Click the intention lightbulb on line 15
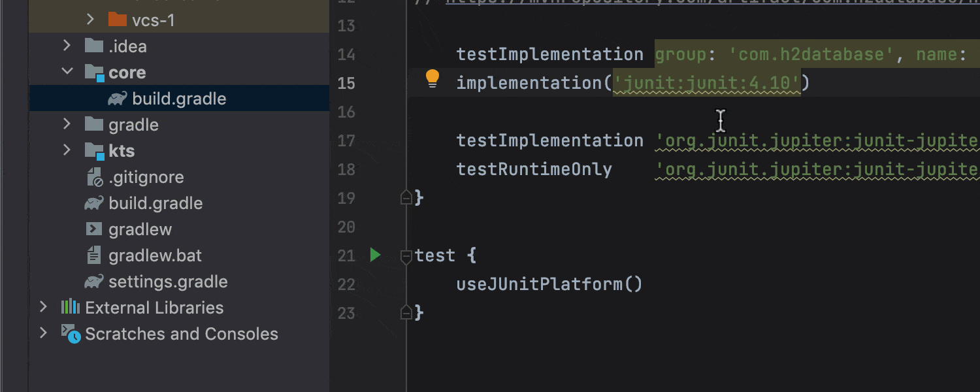 (x=433, y=78)
